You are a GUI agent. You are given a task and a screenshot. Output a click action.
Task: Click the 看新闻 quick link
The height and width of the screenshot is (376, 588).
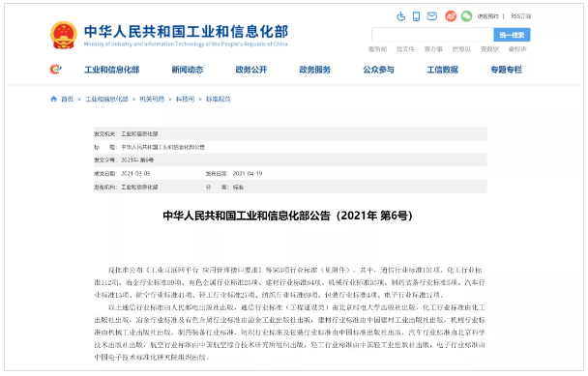pyautogui.click(x=377, y=49)
